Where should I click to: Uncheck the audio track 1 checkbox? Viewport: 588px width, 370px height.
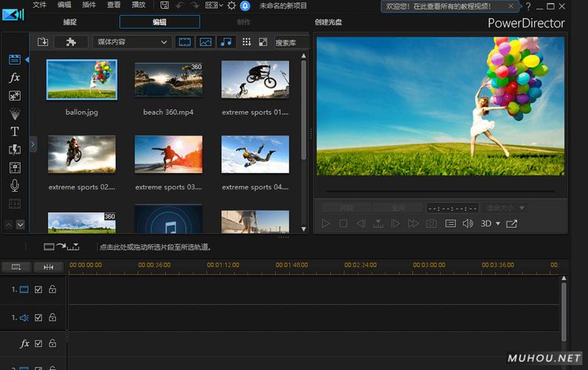pos(39,317)
